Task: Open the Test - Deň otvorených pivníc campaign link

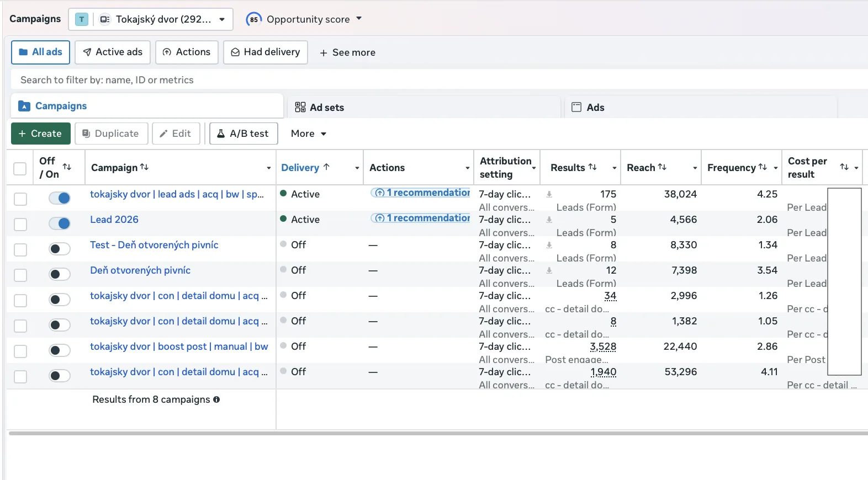Action: [x=154, y=245]
